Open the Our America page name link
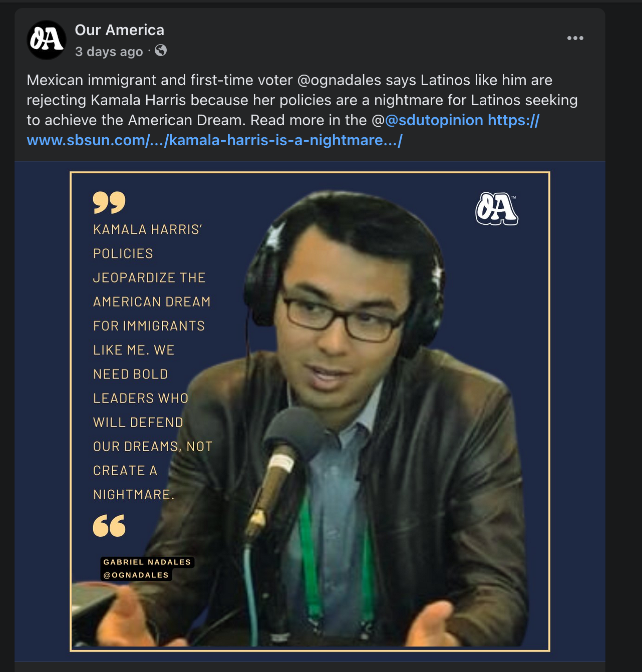Viewport: 642px width, 672px height. tap(120, 30)
